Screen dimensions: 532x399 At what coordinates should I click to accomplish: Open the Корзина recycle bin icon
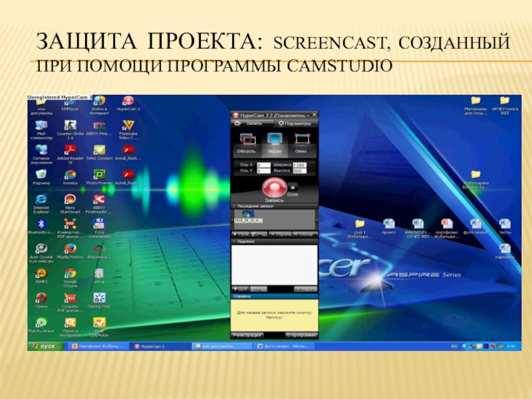click(41, 178)
